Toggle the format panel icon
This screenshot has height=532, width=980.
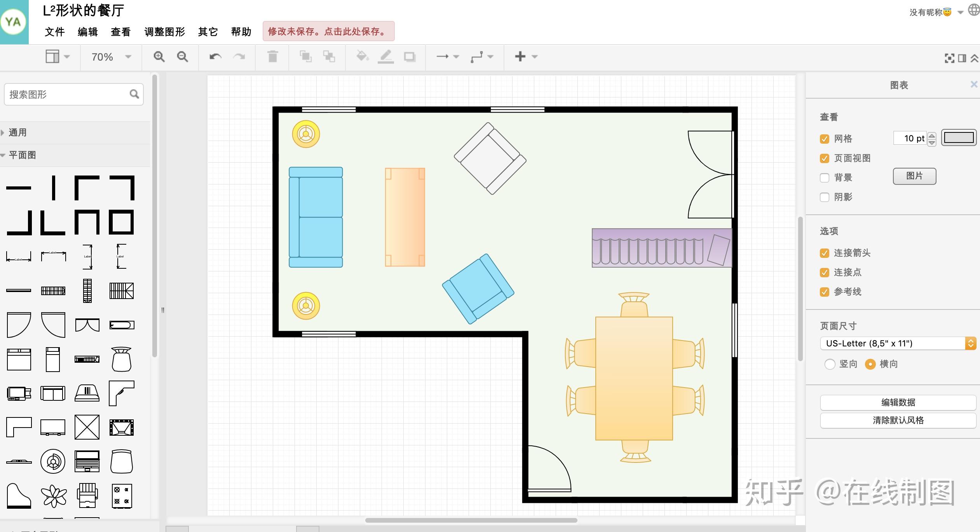pos(962,58)
